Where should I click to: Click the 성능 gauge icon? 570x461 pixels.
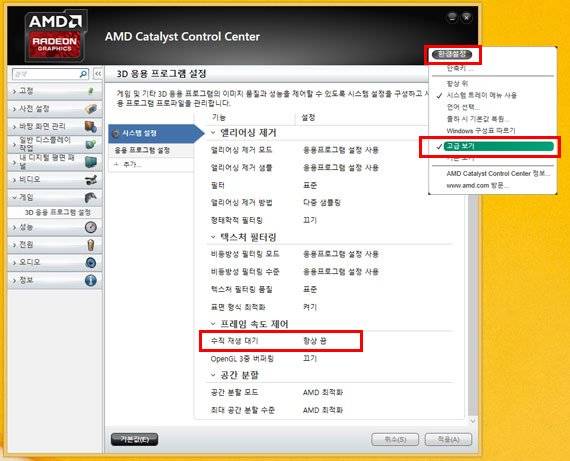[91, 227]
